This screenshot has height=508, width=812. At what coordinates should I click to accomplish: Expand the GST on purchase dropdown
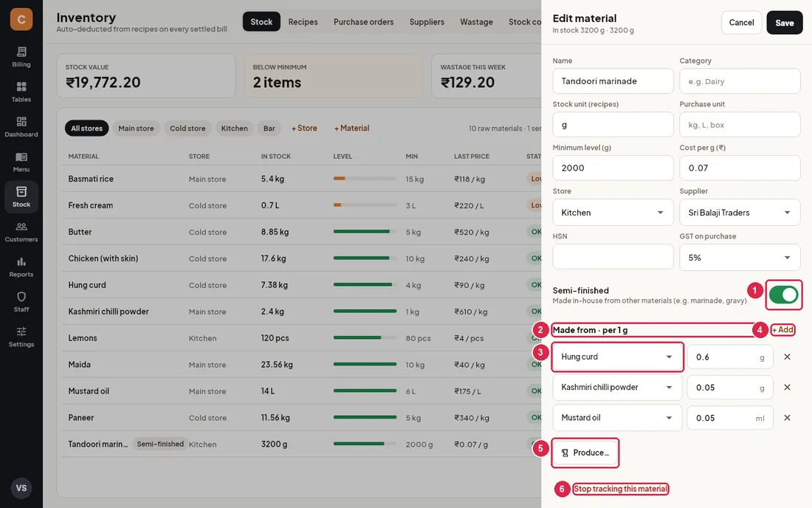[740, 258]
